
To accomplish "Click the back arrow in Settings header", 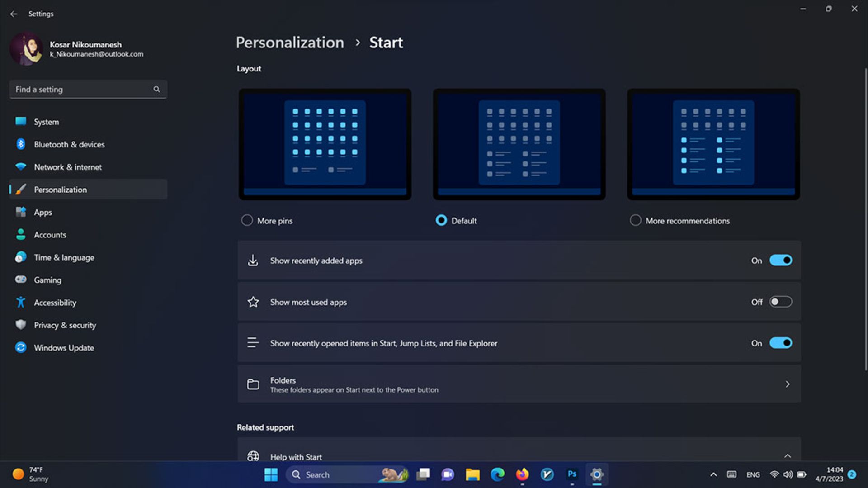I will coord(14,14).
